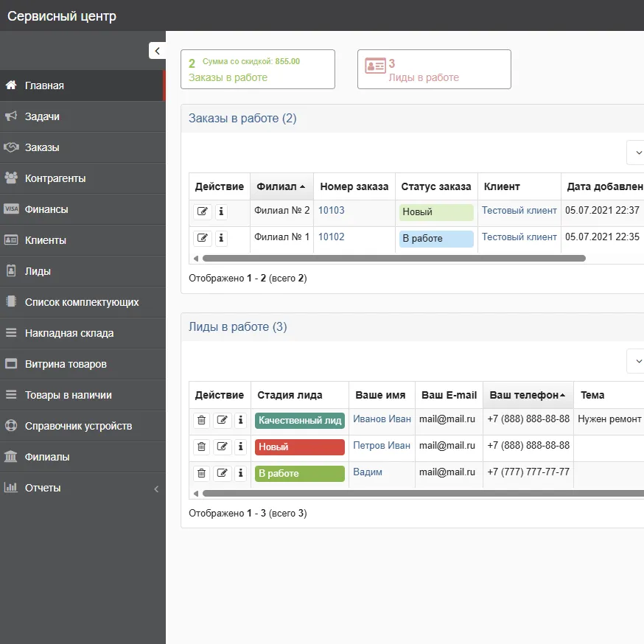Collapse the sidebar with the arrow button
Viewport: 644px width, 644px height.
(x=157, y=51)
